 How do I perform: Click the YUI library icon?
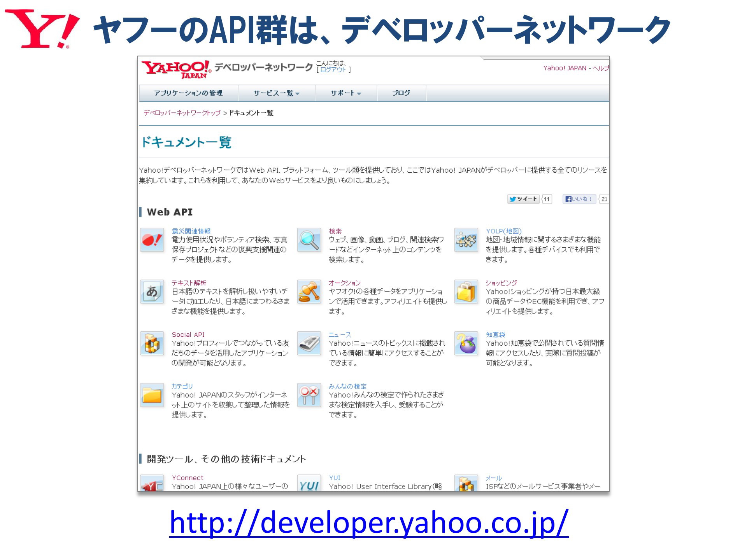(309, 483)
